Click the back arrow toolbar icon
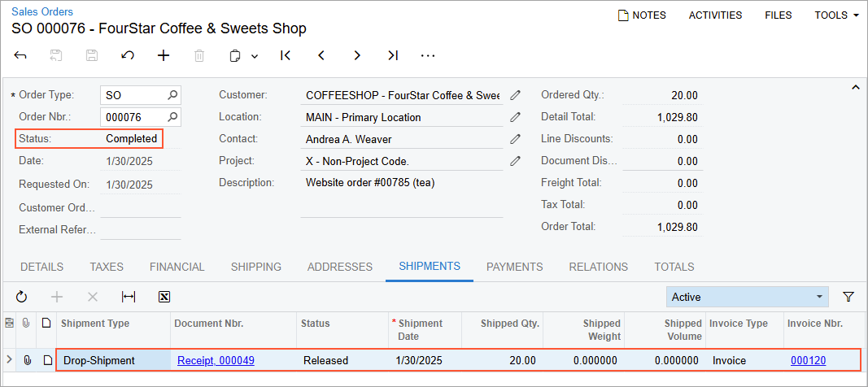 (20, 55)
